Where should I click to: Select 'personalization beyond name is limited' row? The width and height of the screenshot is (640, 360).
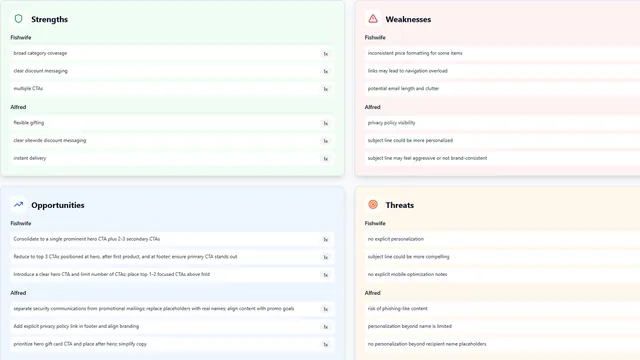pos(502,326)
